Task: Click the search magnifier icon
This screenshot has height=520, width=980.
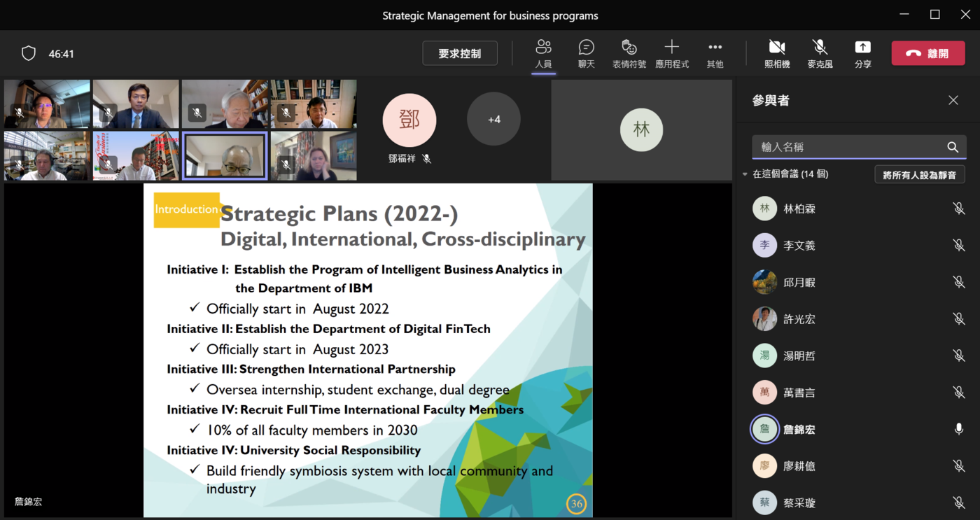Action: point(953,147)
